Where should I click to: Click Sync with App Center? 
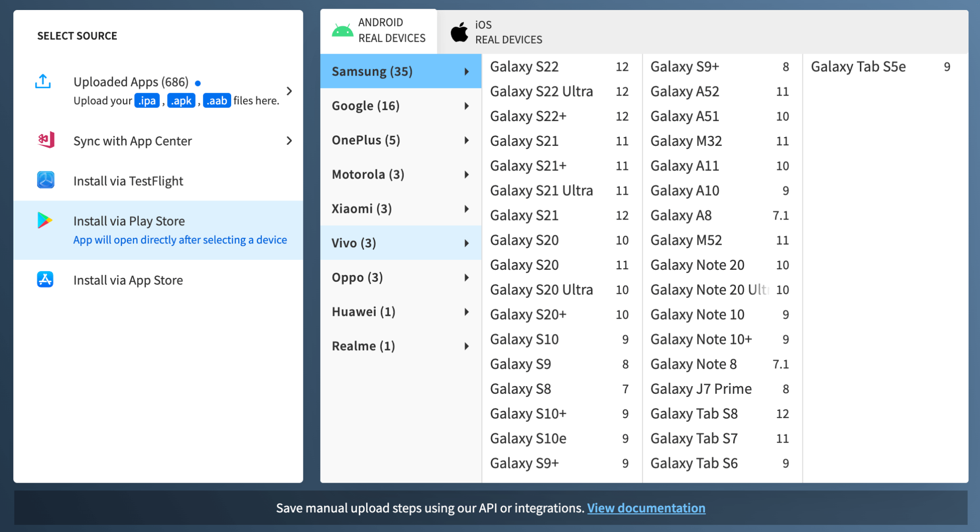point(132,140)
